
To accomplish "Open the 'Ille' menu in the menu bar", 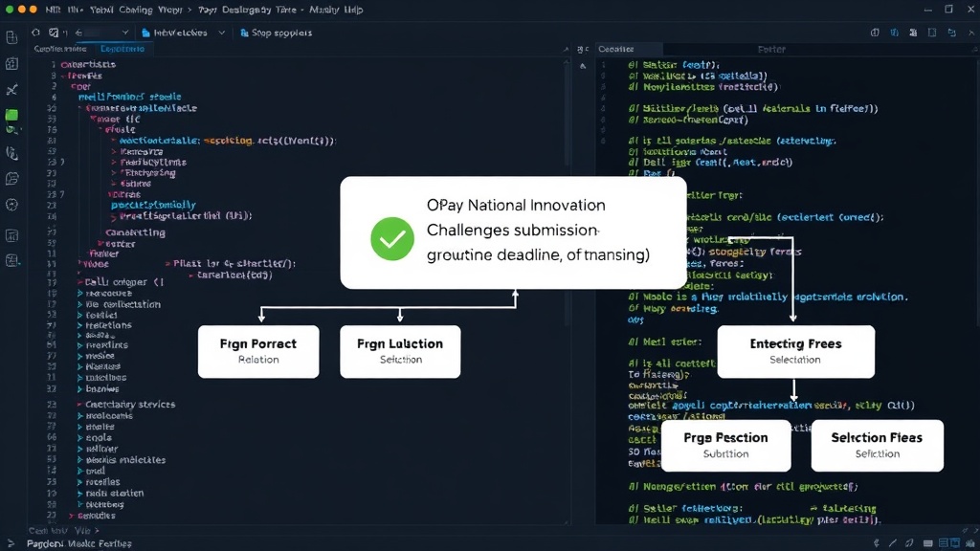I will click(75, 10).
